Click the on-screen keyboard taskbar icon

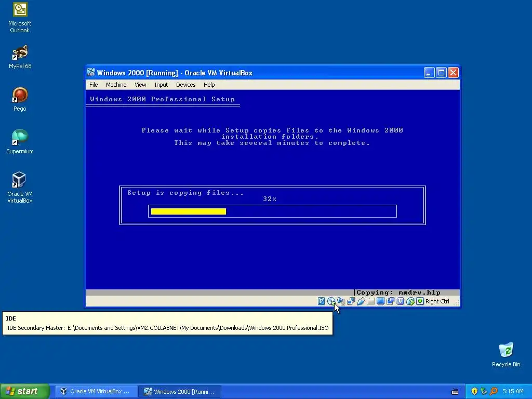[455, 392]
